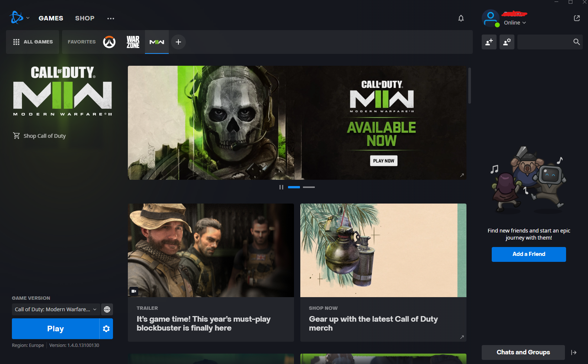
Task: Click the Add a Friend button
Action: (529, 254)
